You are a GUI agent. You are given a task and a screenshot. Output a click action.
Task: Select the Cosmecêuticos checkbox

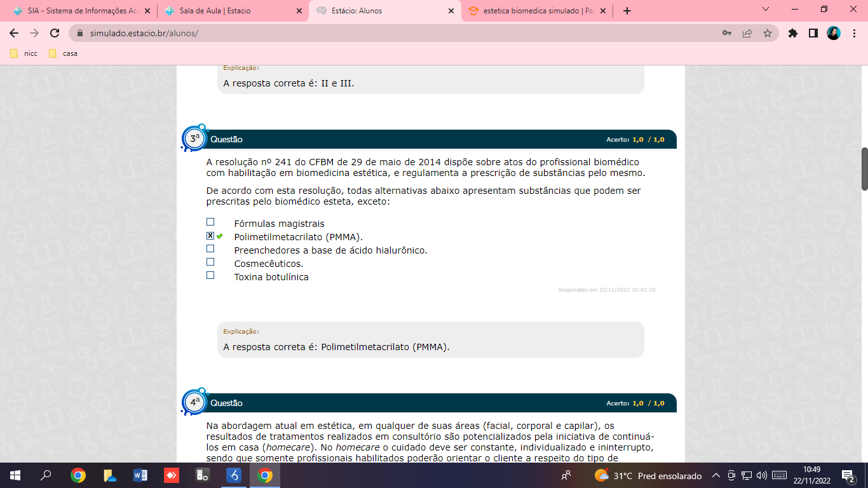(210, 262)
